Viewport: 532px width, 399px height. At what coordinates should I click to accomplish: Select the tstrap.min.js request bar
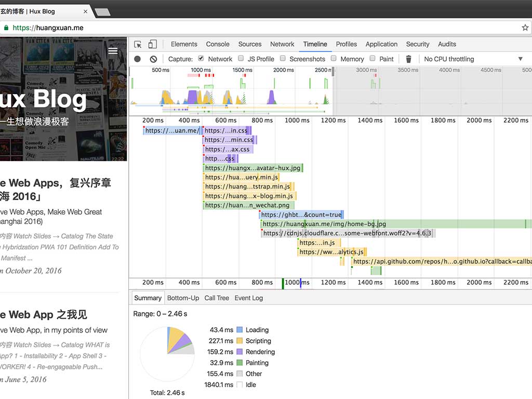pos(248,187)
